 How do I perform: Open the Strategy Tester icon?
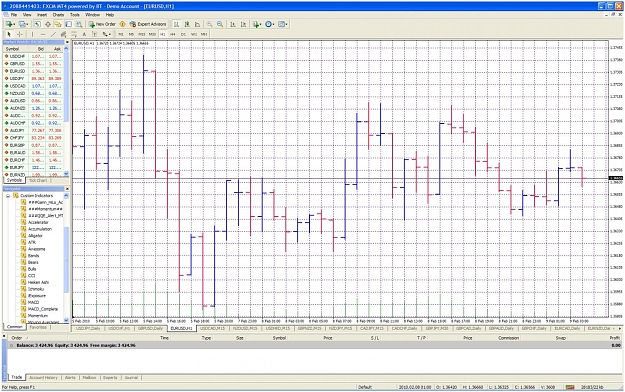tap(79, 24)
